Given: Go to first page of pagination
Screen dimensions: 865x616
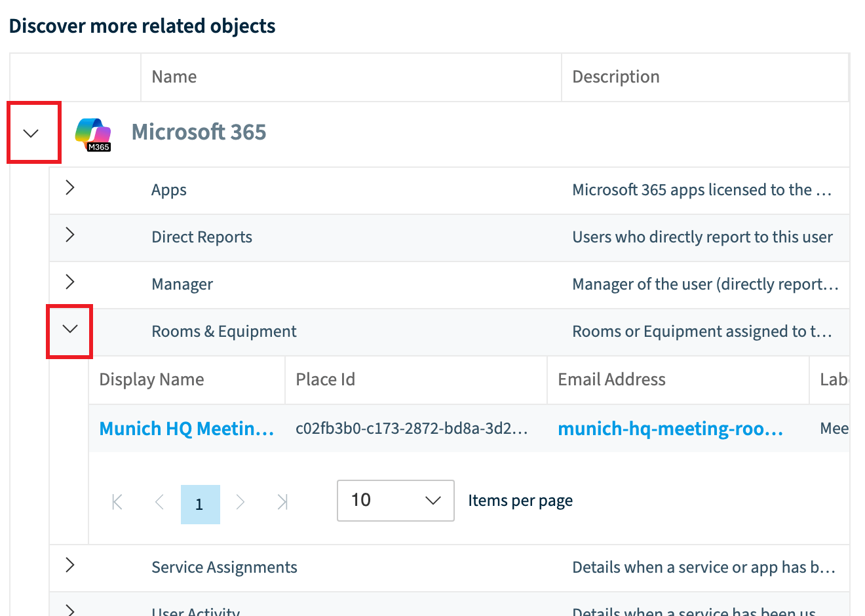Looking at the screenshot, I should coord(117,503).
